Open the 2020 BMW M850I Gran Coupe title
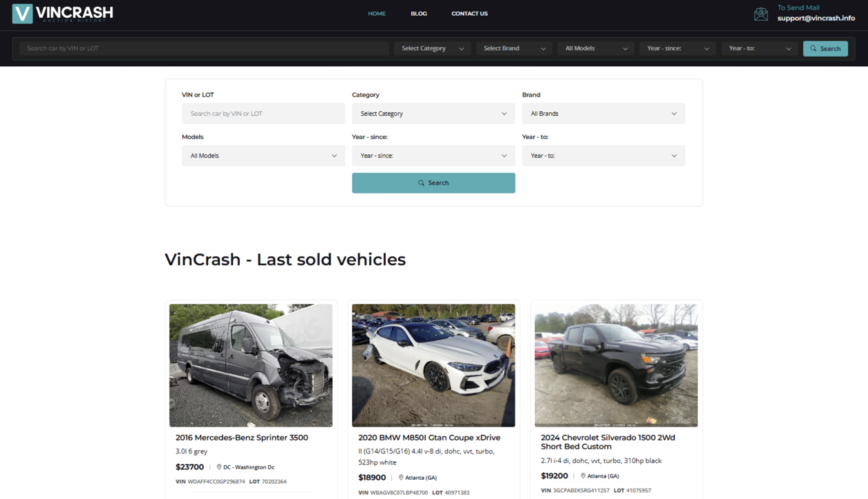The width and height of the screenshot is (868, 499). point(429,438)
